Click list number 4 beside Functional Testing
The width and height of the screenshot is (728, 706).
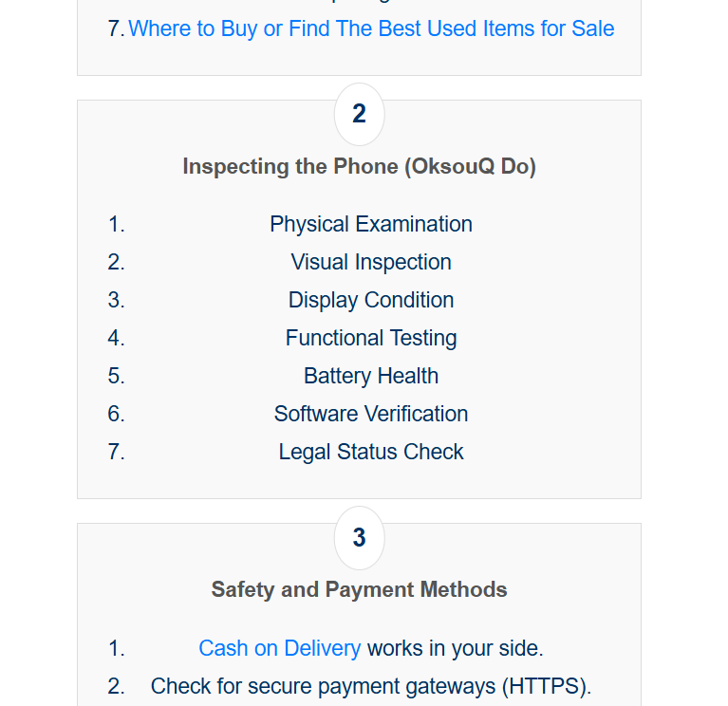tap(116, 338)
